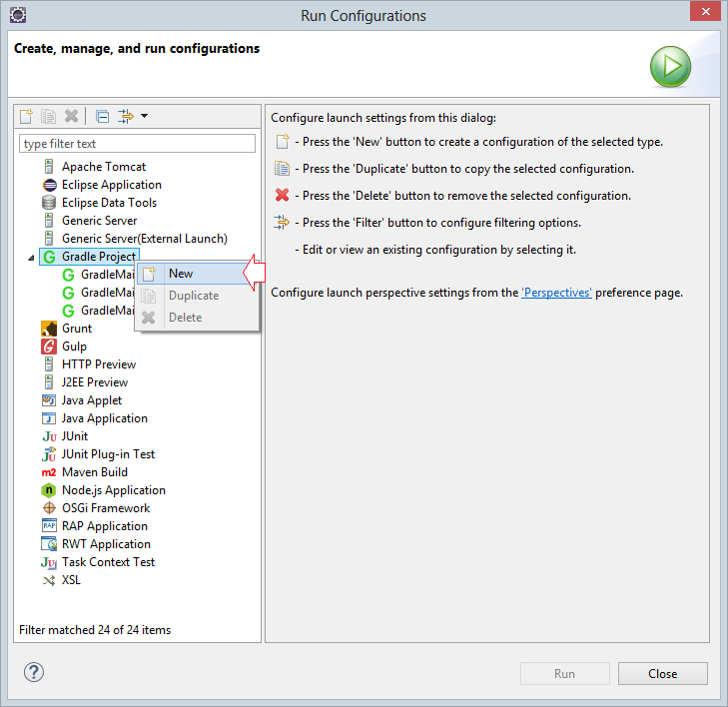Image resolution: width=728 pixels, height=707 pixels.
Task: Click the Delete configuration toolbar icon
Action: [x=71, y=116]
